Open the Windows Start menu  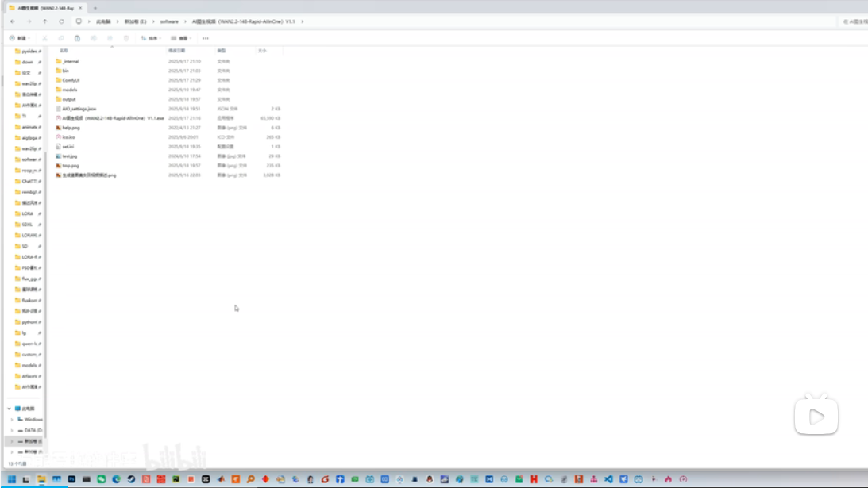click(12, 479)
